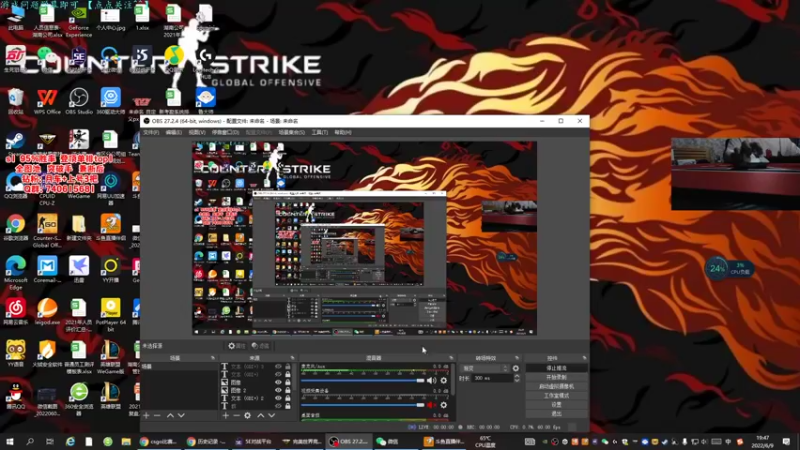Open the leigod.exe desktop shortcut

pyautogui.click(x=47, y=312)
